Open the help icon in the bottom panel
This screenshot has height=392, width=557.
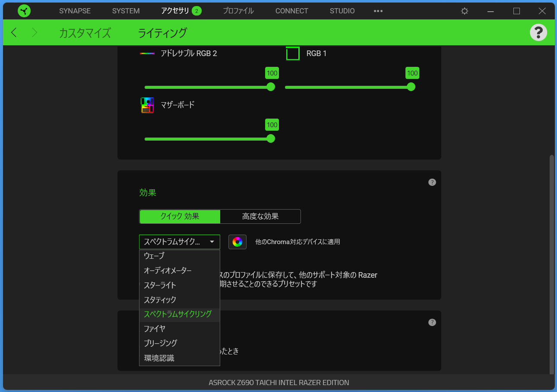[x=432, y=323]
